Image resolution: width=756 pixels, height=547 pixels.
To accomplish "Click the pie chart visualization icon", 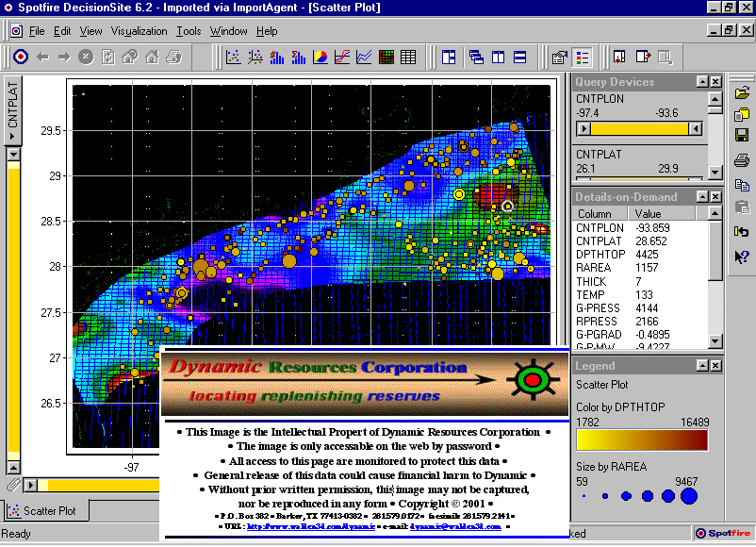I will click(320, 58).
